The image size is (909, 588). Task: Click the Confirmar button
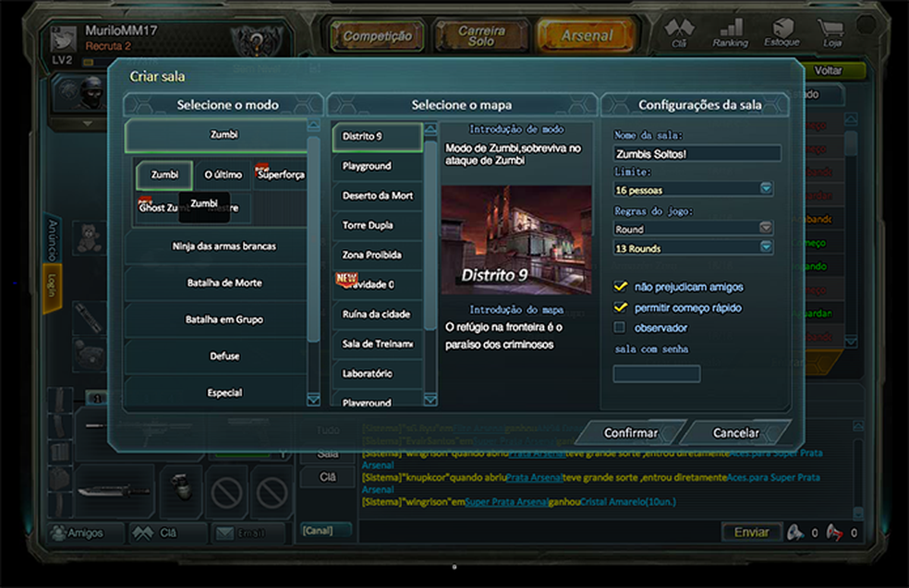coord(631,433)
